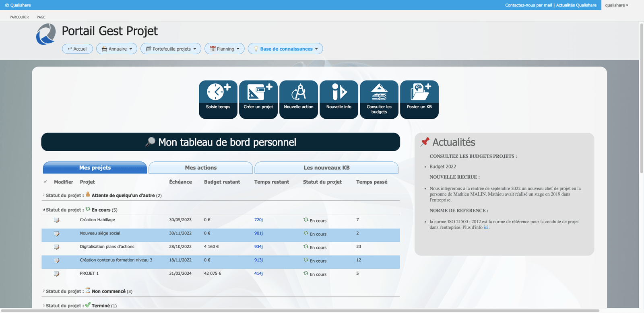Collapse the En cours status group
This screenshot has width=644, height=313.
[x=44, y=210]
